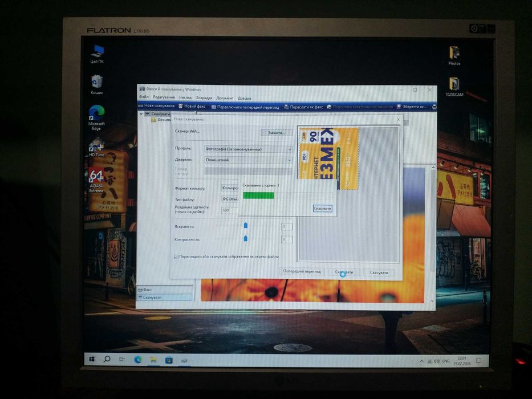This screenshot has width=532, height=399.
Task: Select the Documents folder in tree
Action: pyautogui.click(x=161, y=120)
